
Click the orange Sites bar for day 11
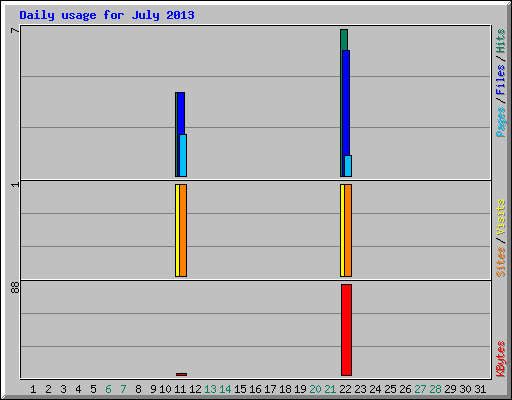(183, 230)
